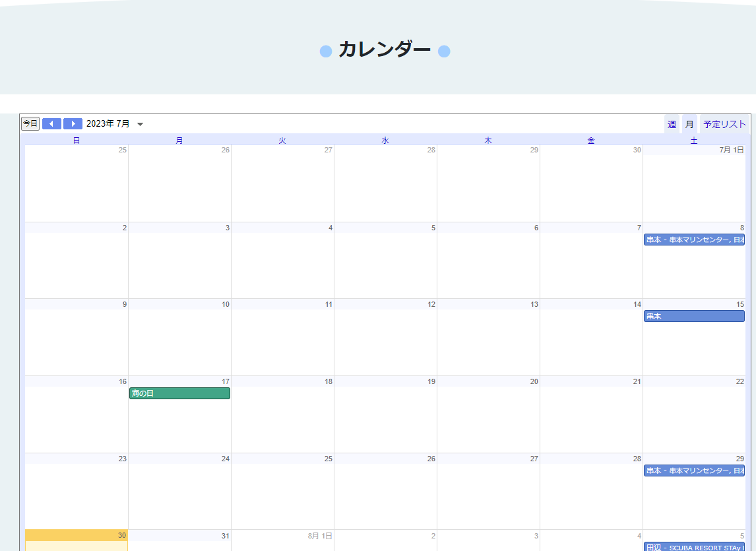This screenshot has height=551, width=756.
Task: Open the 田辺 SCUBA RESORT STAy event
Action: point(693,547)
